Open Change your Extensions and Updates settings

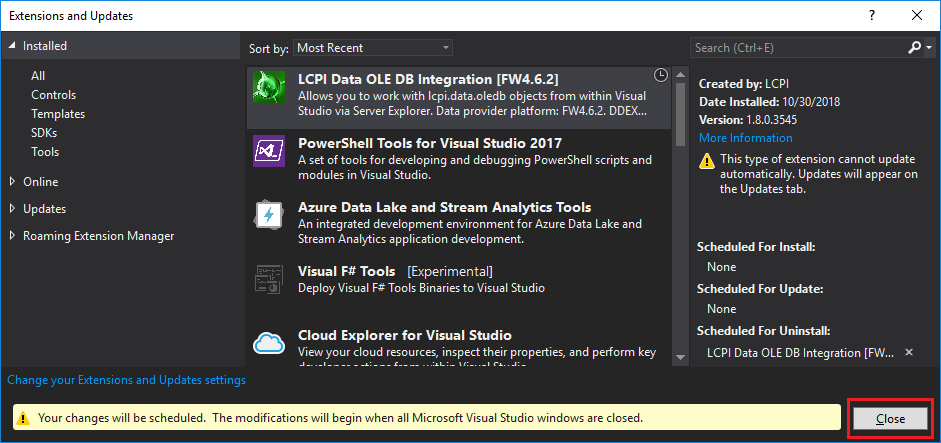tap(126, 380)
